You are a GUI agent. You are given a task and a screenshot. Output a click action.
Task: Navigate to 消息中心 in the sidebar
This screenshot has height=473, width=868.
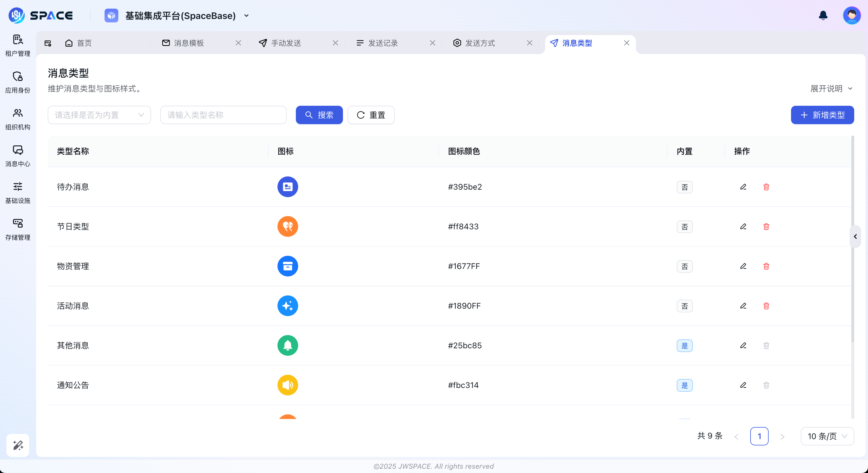pyautogui.click(x=18, y=156)
